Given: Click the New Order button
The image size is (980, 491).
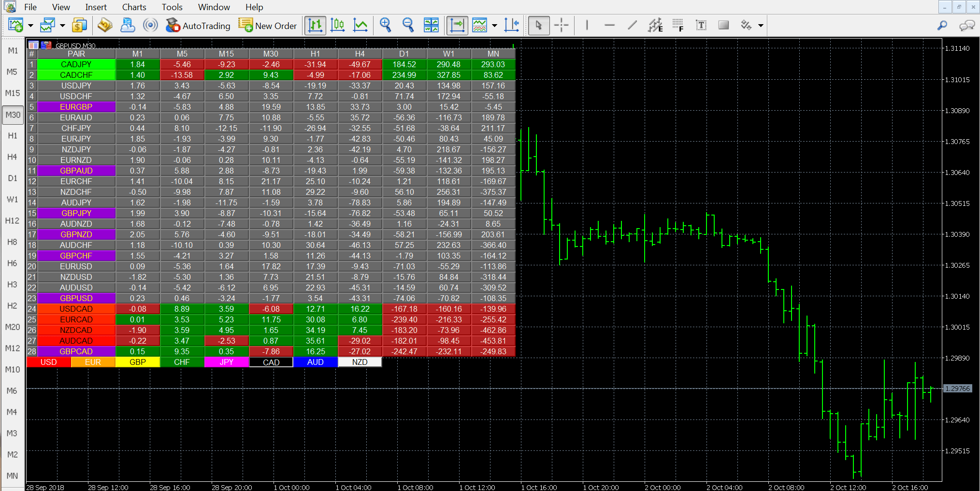Looking at the screenshot, I should (x=268, y=25).
